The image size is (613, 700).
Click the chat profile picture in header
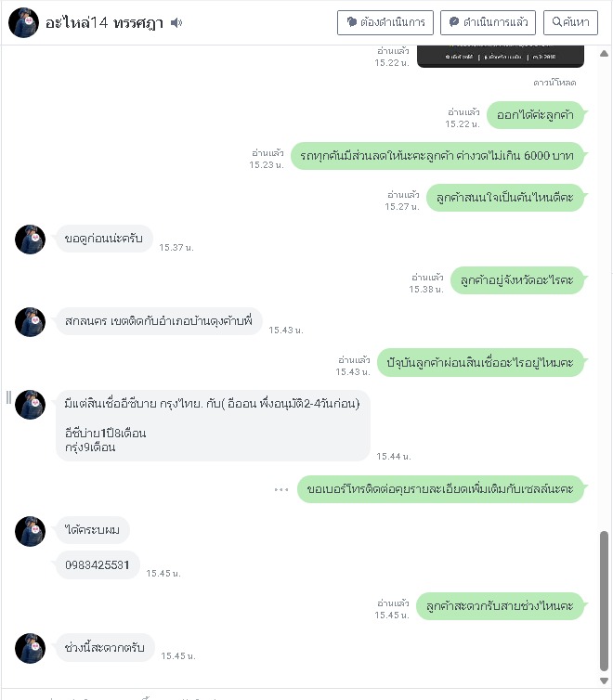click(x=23, y=22)
